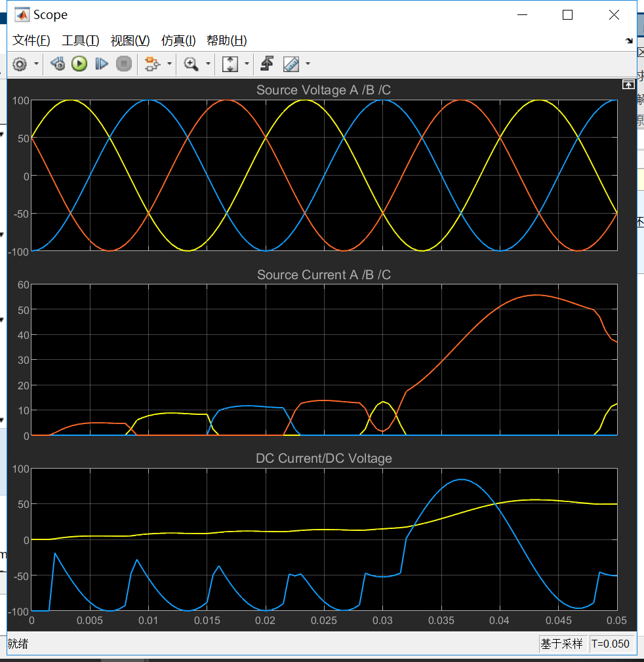The height and width of the screenshot is (662, 644).
Task: Minimize the Scope window
Action: click(523, 15)
